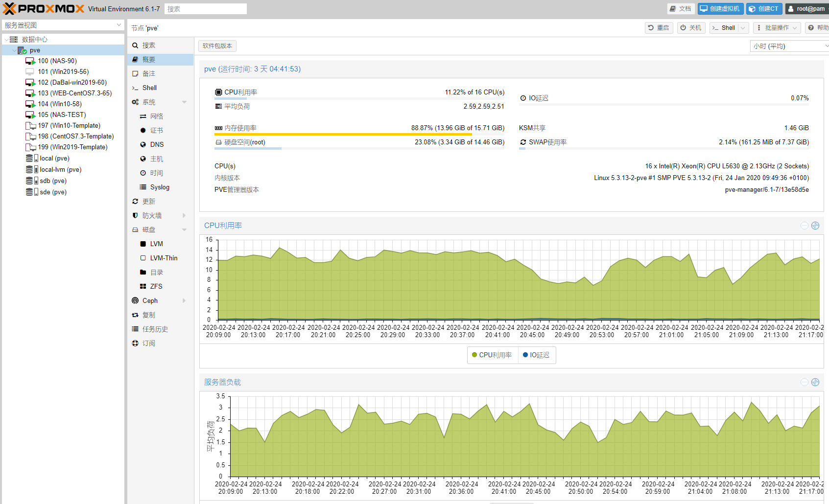Open the Shell button dropdown arrow
The height and width of the screenshot is (504, 829).
pyautogui.click(x=743, y=28)
